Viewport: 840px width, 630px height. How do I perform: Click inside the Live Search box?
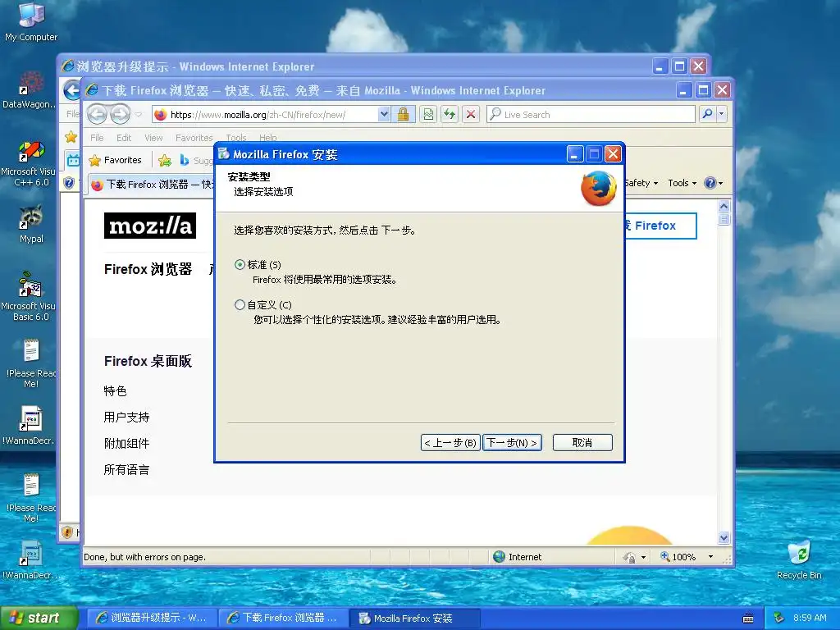click(x=591, y=115)
